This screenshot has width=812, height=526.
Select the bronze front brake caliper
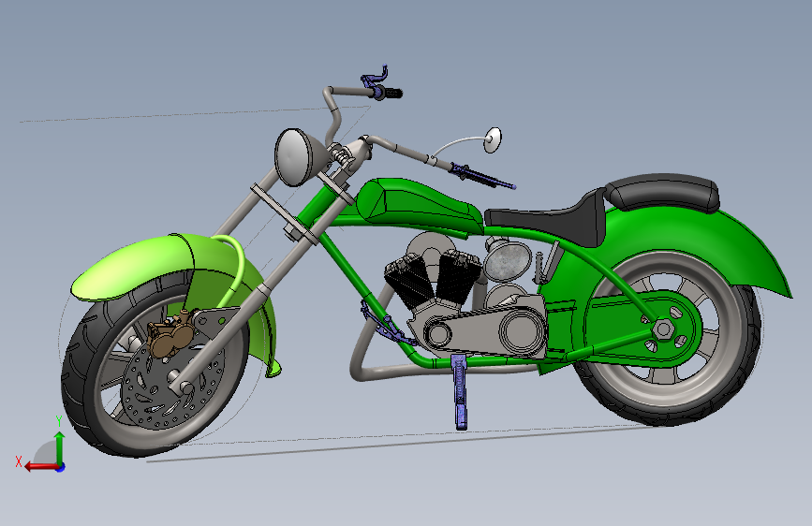(170, 334)
